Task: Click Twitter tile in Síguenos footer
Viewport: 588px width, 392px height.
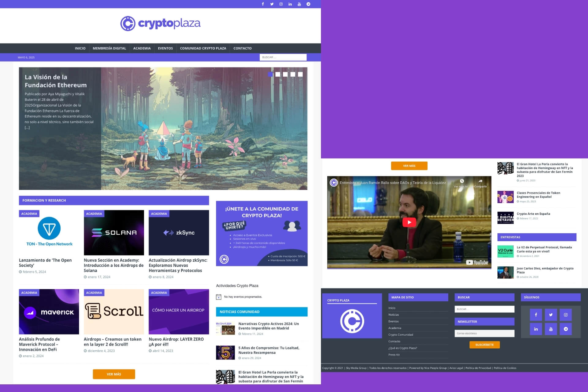Action: (x=551, y=315)
